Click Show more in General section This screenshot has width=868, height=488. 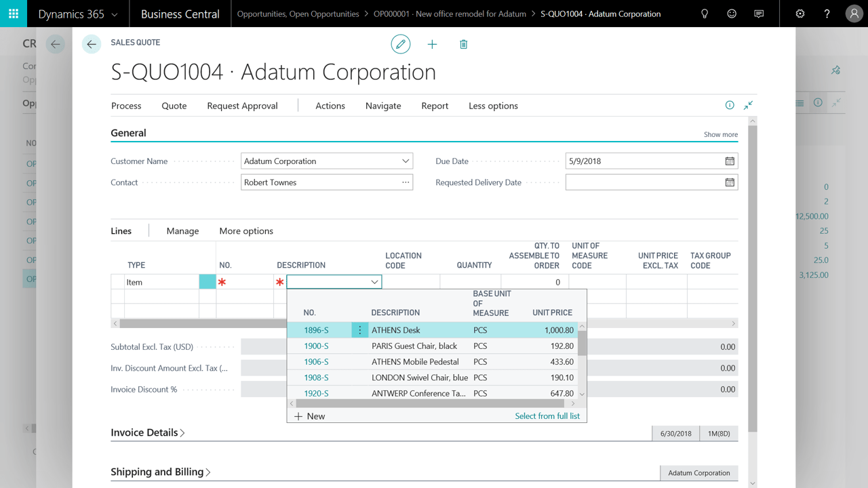coord(721,134)
